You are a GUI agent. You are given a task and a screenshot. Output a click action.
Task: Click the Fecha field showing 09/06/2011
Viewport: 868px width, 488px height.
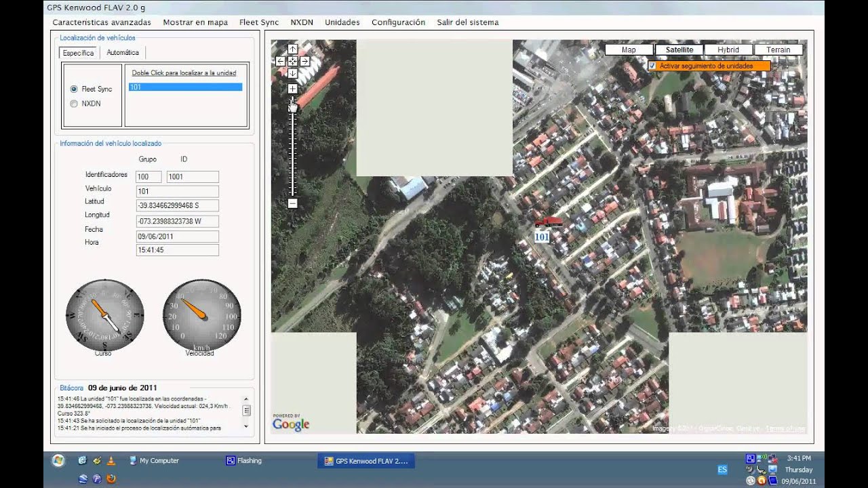pos(177,237)
